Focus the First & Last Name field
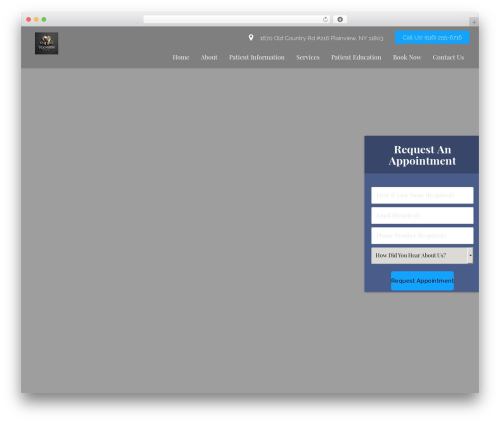The image size is (500, 423). click(x=422, y=195)
